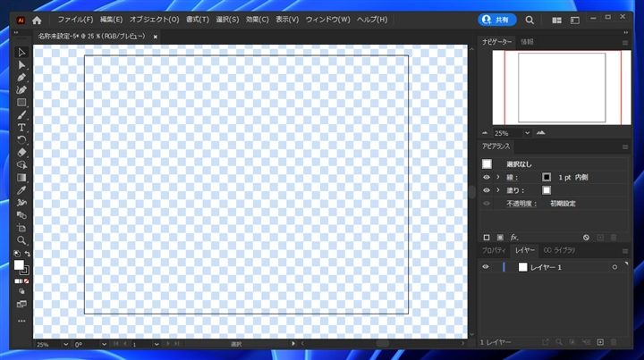Select the Type tool
This screenshot has height=360, width=644.
[x=21, y=128]
